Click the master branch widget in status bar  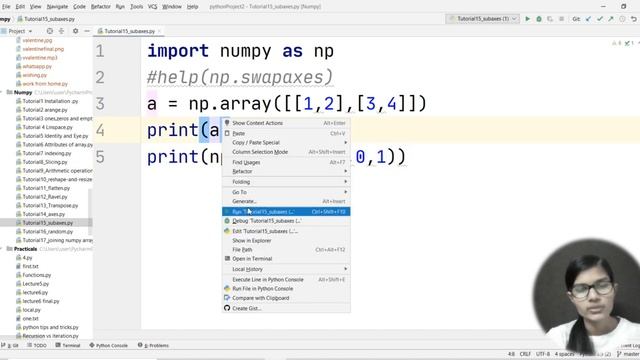(628, 354)
